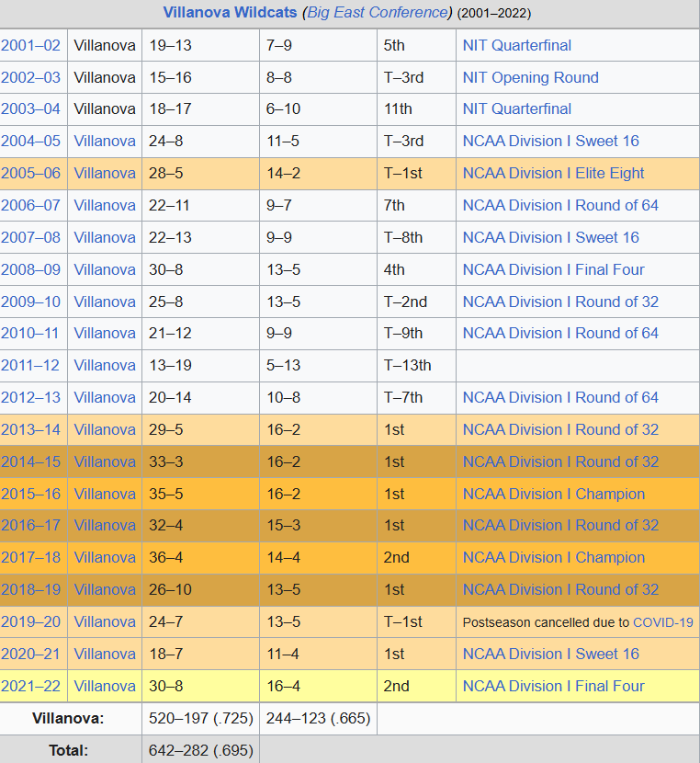Image resolution: width=700 pixels, height=763 pixels.
Task: Open the Villanova Wildcats header link
Action: (230, 13)
